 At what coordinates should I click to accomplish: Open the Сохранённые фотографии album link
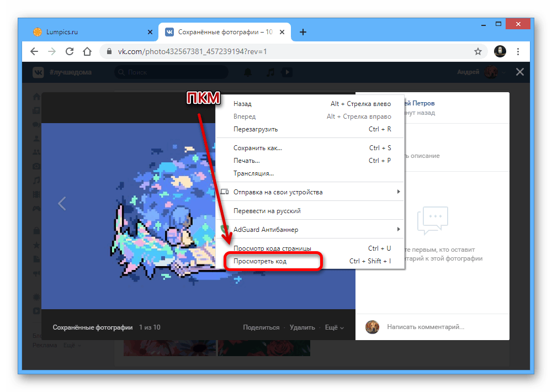tap(93, 327)
